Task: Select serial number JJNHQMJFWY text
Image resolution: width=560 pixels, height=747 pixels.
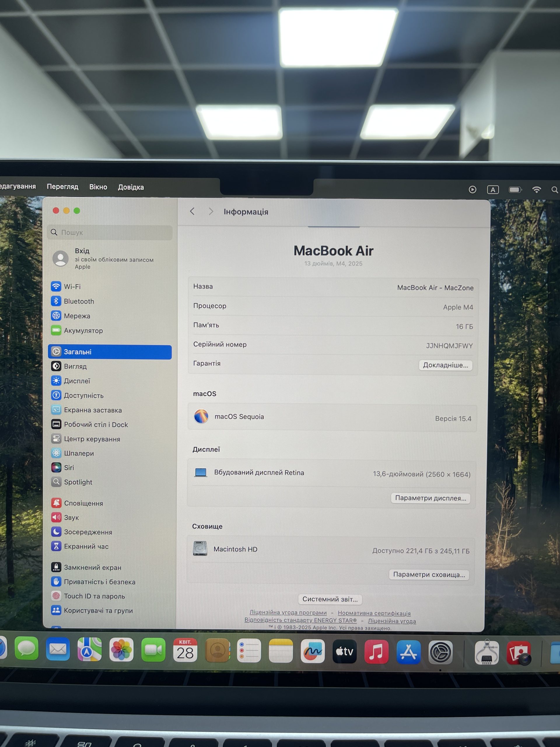Action: click(x=449, y=346)
